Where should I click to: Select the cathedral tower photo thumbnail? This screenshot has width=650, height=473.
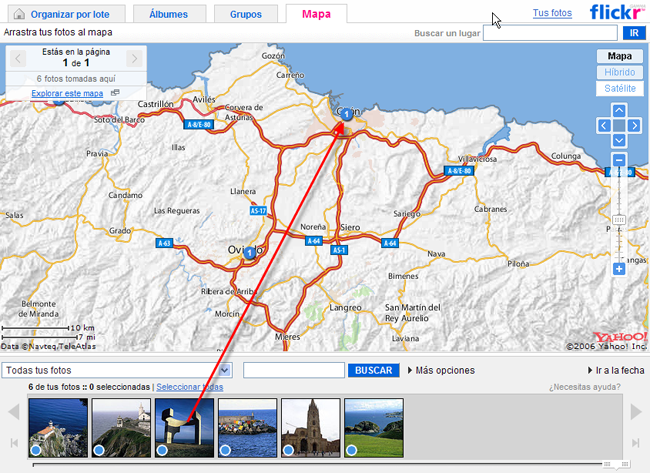310,427
